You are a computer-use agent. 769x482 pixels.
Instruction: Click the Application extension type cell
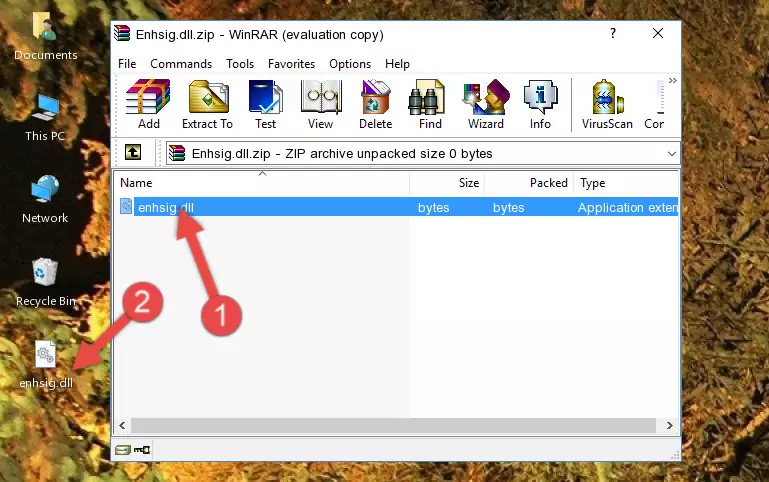click(x=627, y=207)
